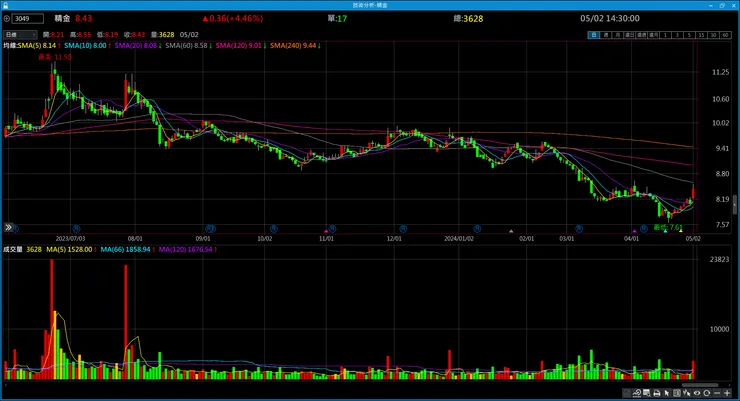Screen dimensions: 740x401
Task: Click the yellow triangle marker on time axis
Action: [x=681, y=231]
